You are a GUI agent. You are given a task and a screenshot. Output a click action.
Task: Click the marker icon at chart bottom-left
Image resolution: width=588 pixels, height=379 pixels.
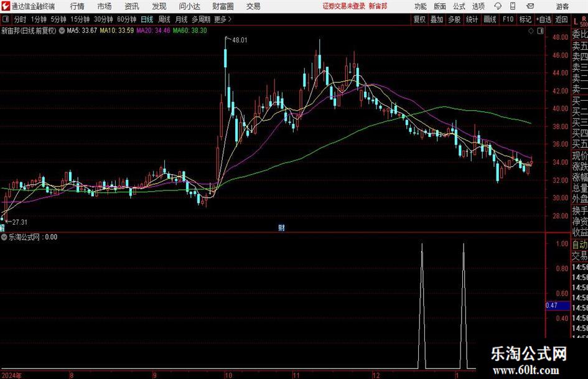(x=2, y=227)
